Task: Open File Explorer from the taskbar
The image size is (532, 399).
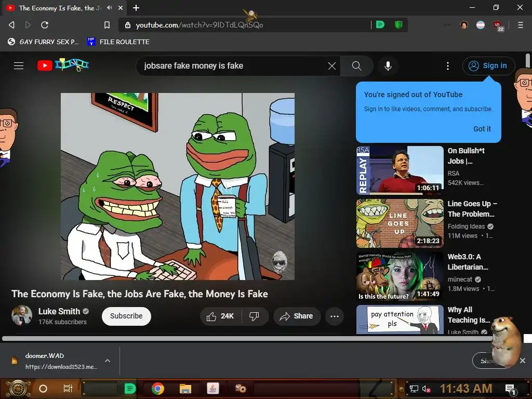Action: [185, 389]
